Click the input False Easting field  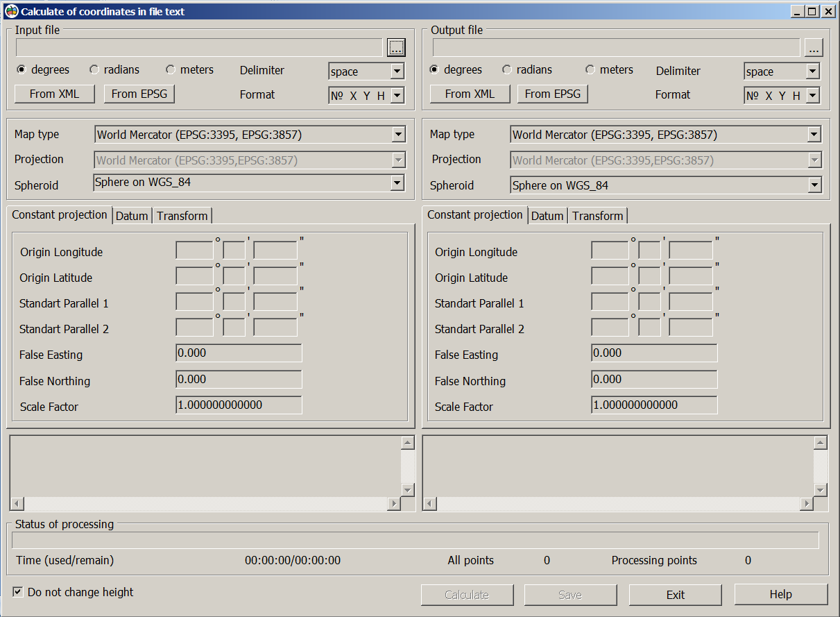coord(239,353)
